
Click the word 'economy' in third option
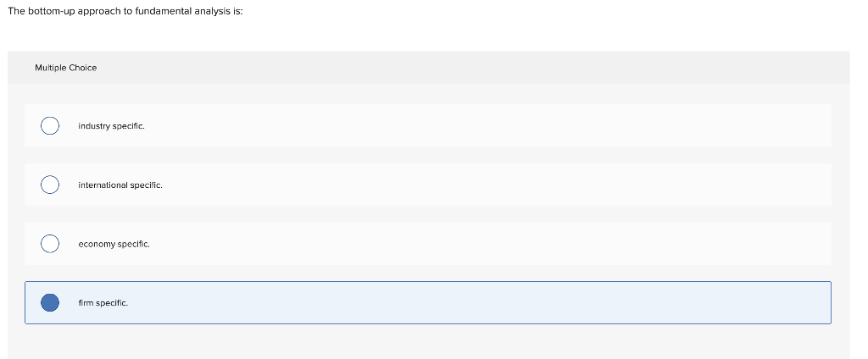coord(97,244)
